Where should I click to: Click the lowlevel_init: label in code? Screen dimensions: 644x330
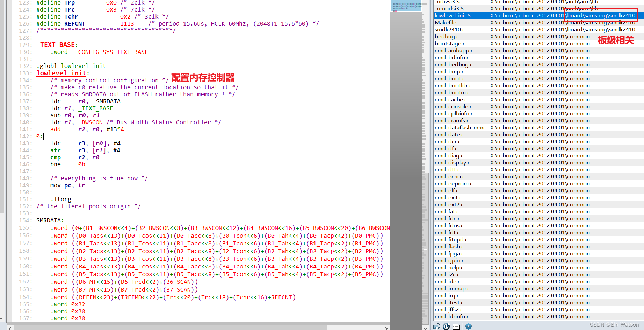pos(63,73)
